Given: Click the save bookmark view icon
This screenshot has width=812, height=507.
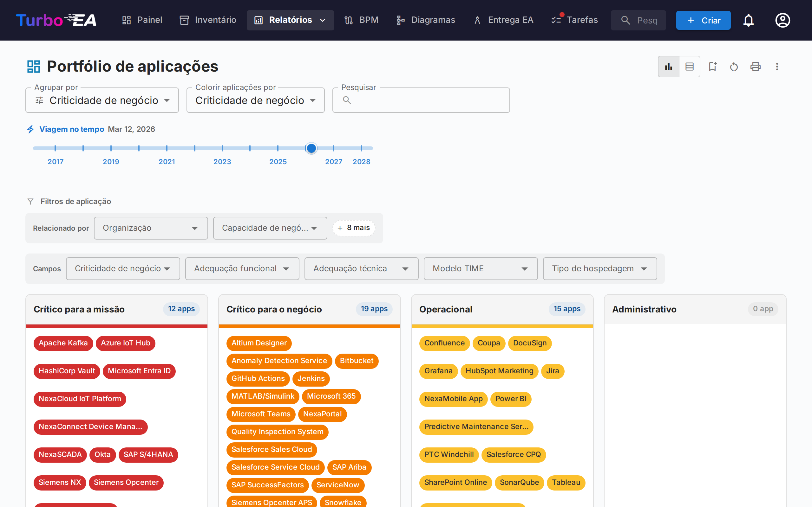Looking at the screenshot, I should click(712, 67).
